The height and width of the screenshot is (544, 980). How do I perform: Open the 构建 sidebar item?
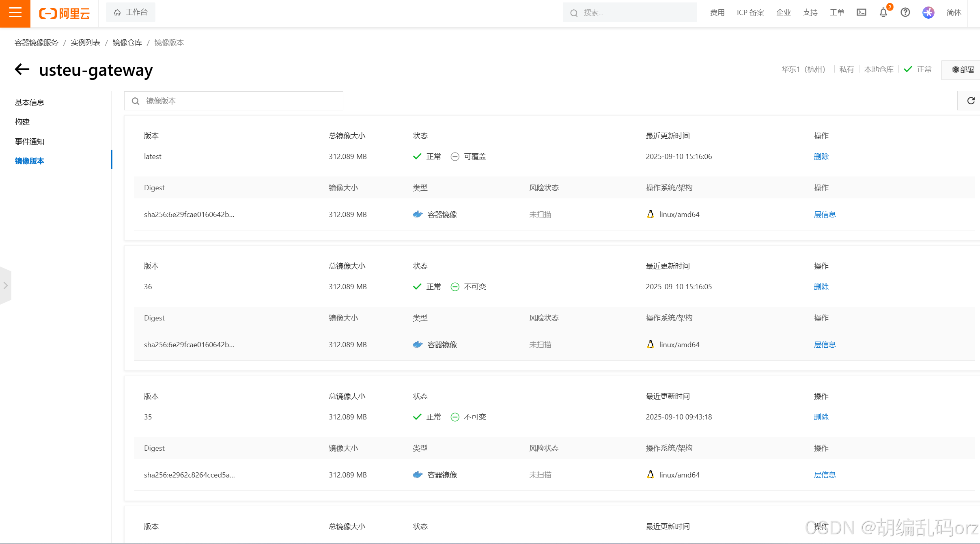(x=22, y=122)
